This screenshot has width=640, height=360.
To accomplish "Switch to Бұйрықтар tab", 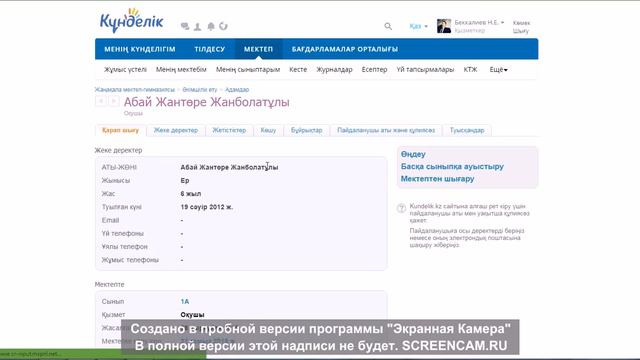I will [x=307, y=130].
